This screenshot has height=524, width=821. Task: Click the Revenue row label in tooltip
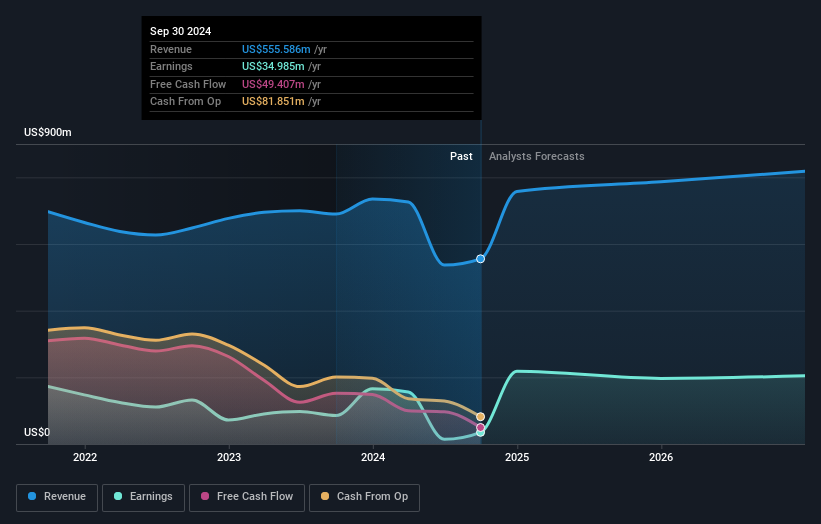(x=171, y=49)
